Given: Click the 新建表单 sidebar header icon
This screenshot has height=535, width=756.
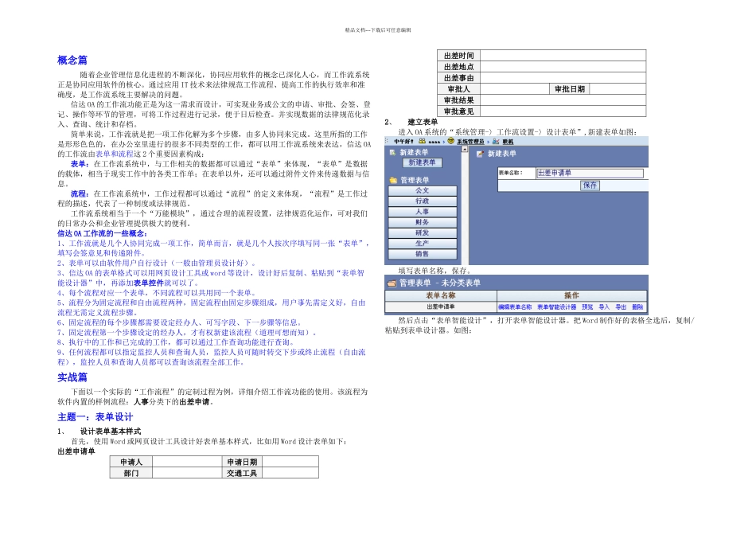Looking at the screenshot, I should coord(393,152).
